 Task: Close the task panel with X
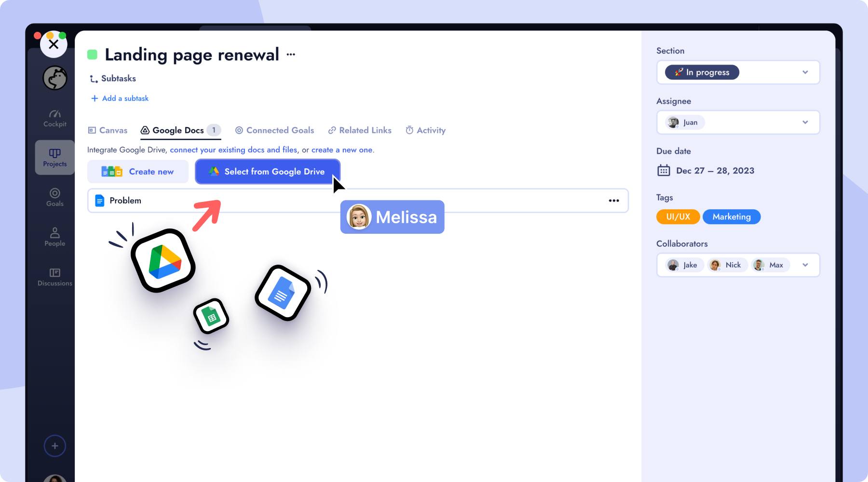tap(54, 44)
